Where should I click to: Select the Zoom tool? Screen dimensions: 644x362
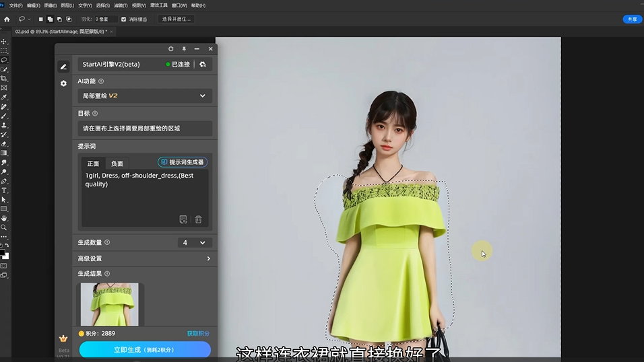click(x=3, y=227)
